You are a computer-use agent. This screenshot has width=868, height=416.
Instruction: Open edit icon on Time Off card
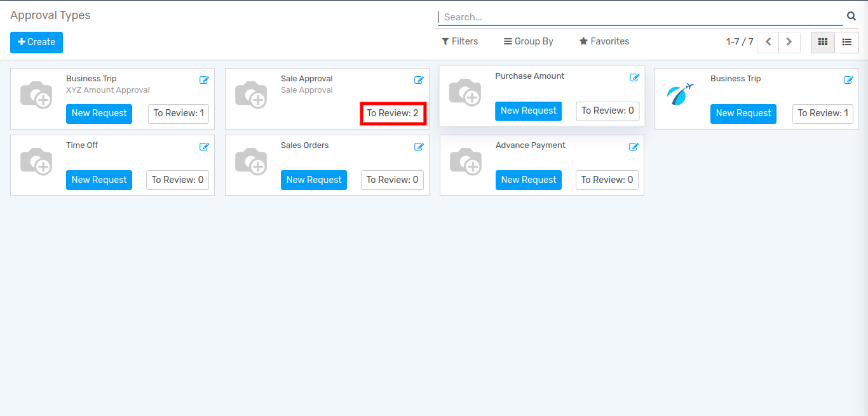coord(204,147)
